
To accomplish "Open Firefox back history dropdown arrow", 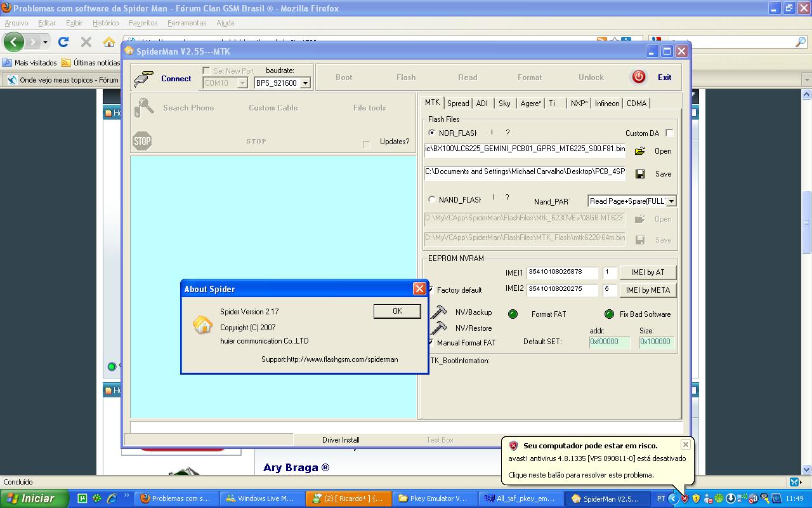I will click(45, 43).
